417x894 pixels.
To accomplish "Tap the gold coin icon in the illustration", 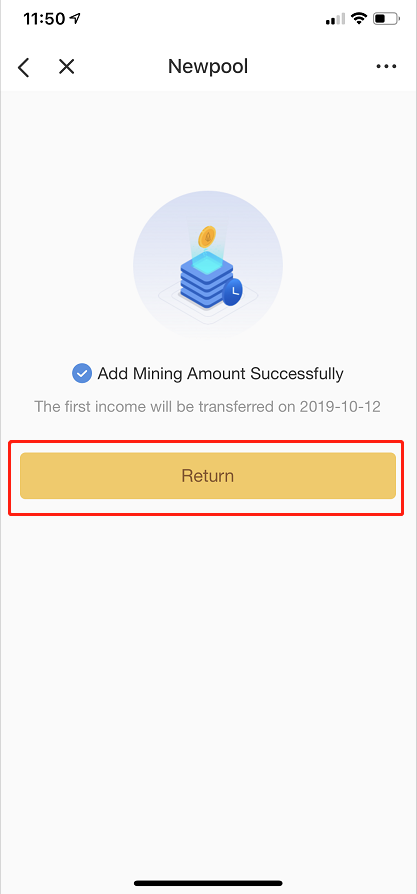I will coord(207,236).
